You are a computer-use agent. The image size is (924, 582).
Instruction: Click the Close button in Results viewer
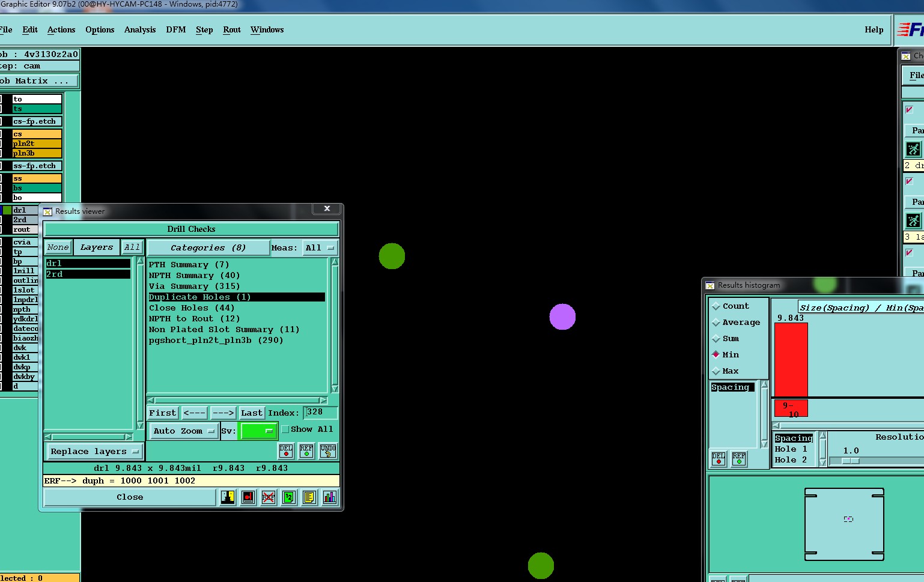[x=130, y=497]
